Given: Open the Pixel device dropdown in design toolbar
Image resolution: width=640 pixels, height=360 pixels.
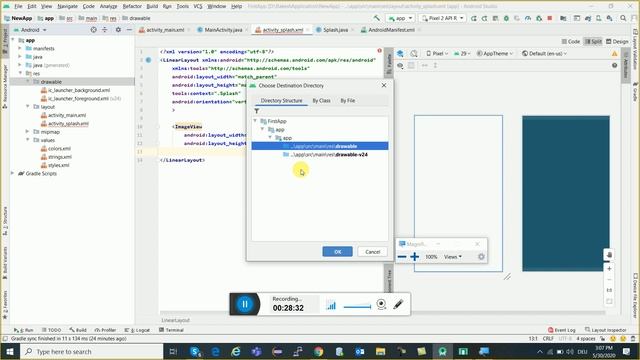Looking at the screenshot, I should tap(437, 53).
